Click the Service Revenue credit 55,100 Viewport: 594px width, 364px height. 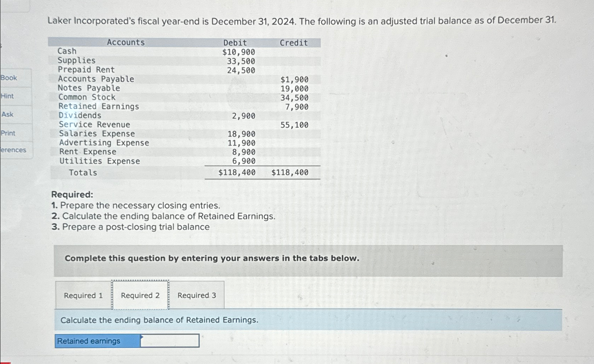(294, 125)
